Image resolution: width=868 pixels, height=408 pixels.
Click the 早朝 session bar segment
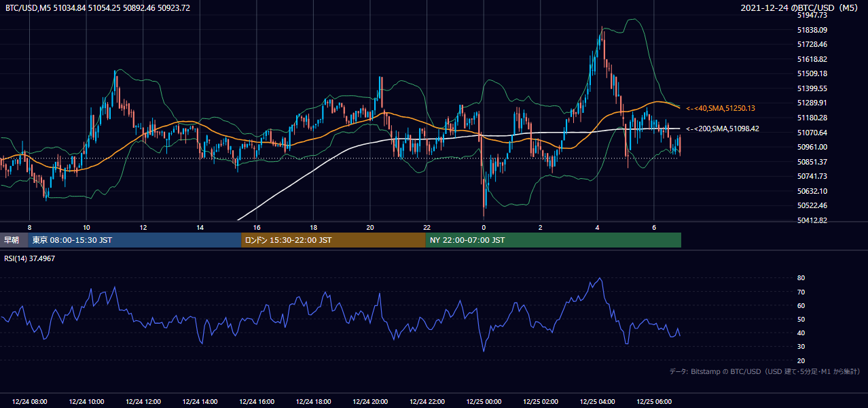pyautogui.click(x=14, y=240)
